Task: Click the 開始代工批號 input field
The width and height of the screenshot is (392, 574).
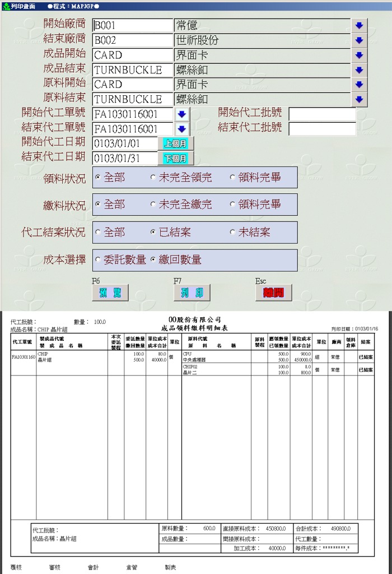Action: pyautogui.click(x=322, y=114)
